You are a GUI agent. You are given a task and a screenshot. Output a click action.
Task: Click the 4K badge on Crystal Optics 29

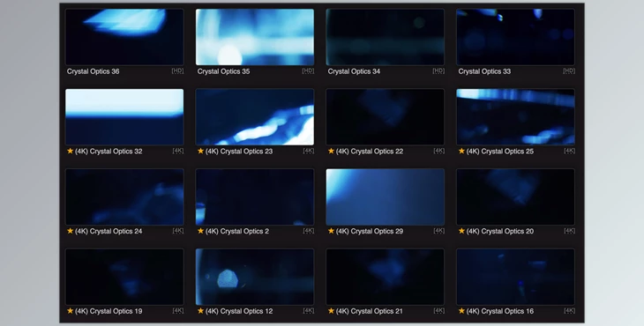439,231
